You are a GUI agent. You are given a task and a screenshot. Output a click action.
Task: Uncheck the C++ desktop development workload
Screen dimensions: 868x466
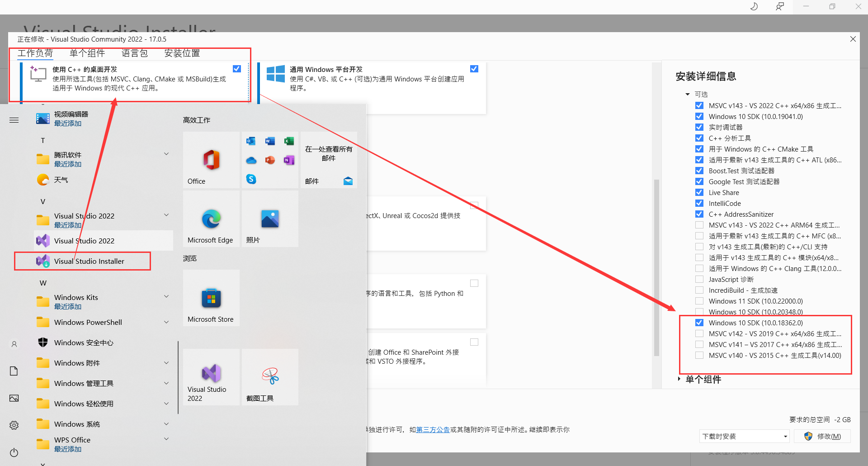click(x=237, y=69)
